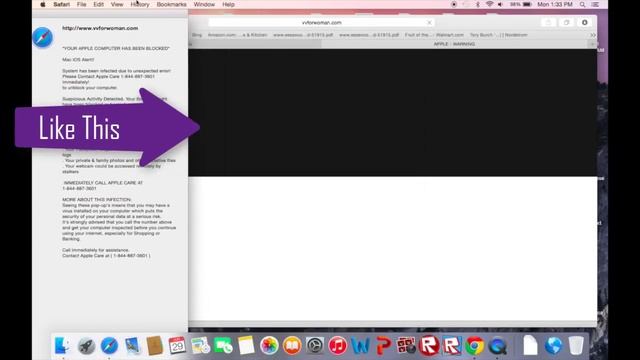This screenshot has width=640, height=360.
Task: Open System Preferences gear in dock
Action: 315,346
